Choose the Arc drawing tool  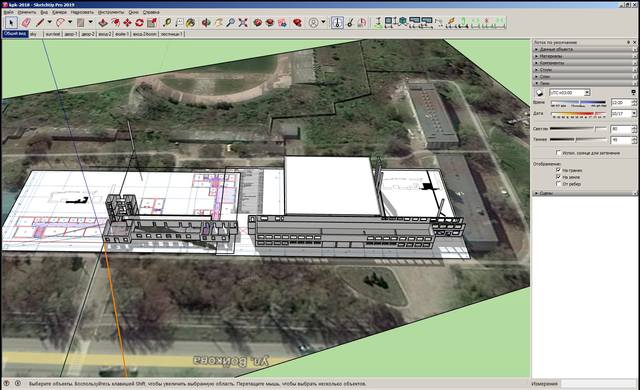click(60, 22)
